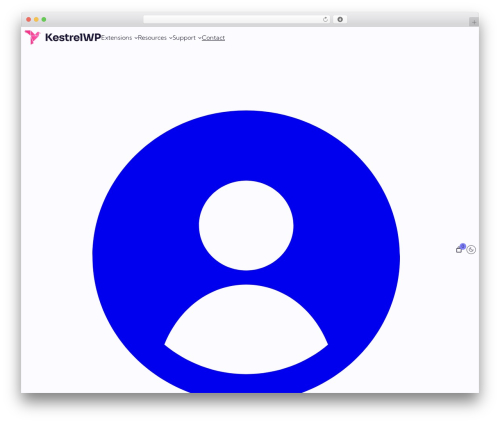The width and height of the screenshot is (500, 423).
Task: Maximize the window with the green button
Action: click(x=44, y=20)
